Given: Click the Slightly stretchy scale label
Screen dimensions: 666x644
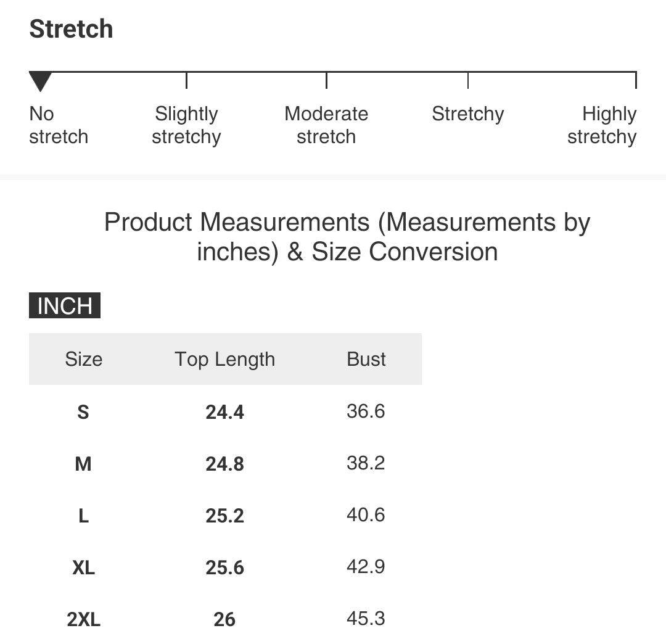Looking at the screenshot, I should (x=186, y=125).
